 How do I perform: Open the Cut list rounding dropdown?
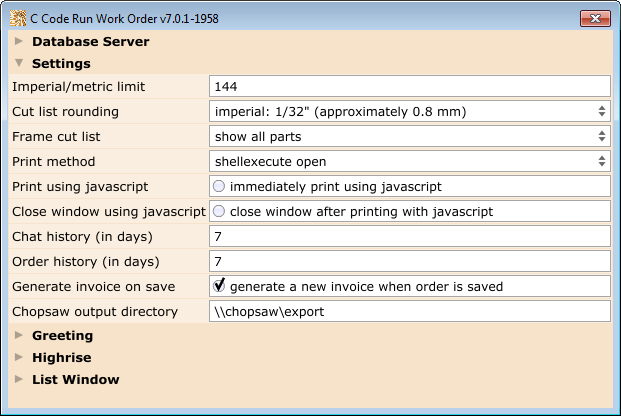pyautogui.click(x=410, y=111)
